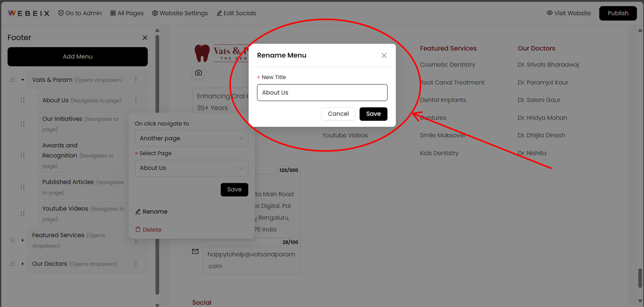Click drag handle of About Us item
Viewport: 644px width, 307px height.
click(x=23, y=100)
